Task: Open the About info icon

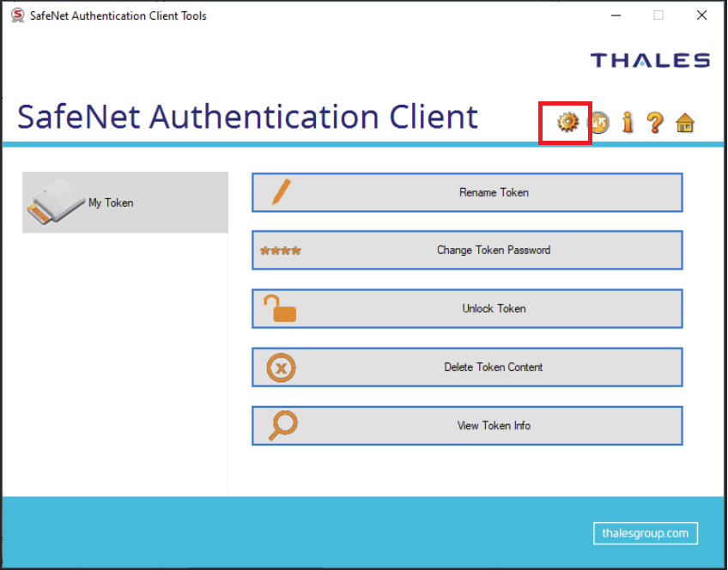Action: 628,123
